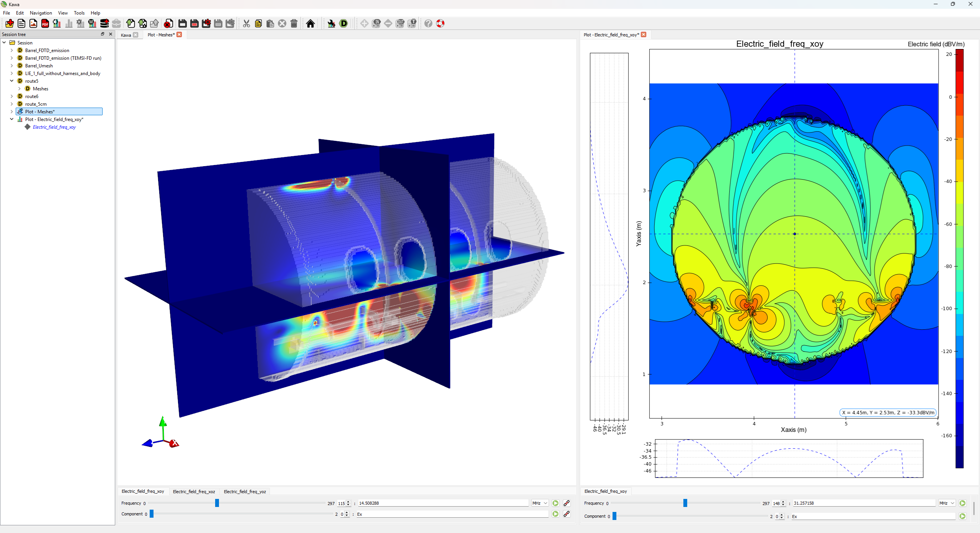Open the Navigation menu
Viewport: 980px width, 533px height.
tap(41, 13)
